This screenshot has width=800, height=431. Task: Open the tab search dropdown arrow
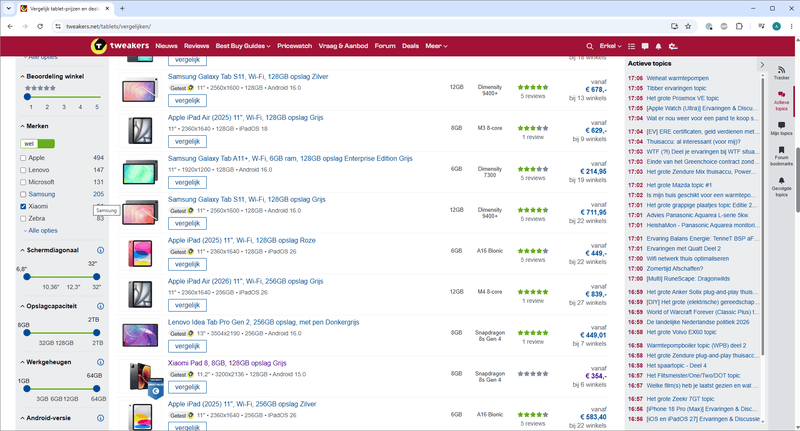pyautogui.click(x=9, y=9)
